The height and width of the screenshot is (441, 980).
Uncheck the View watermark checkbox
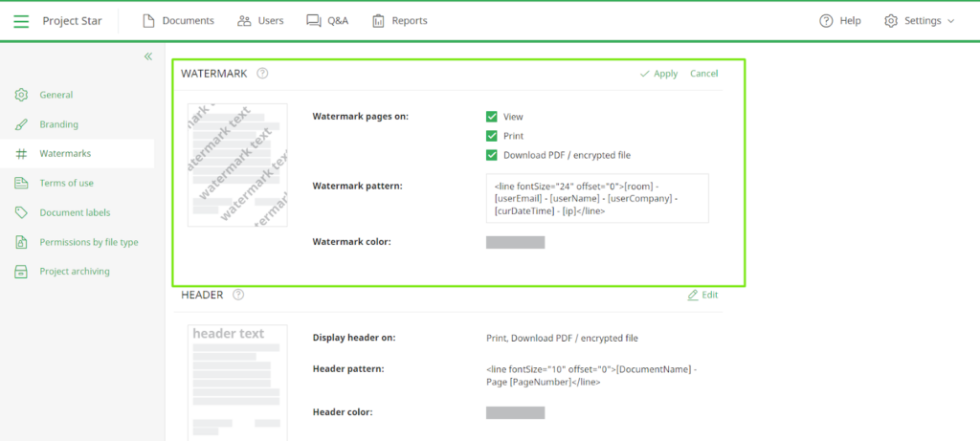point(492,117)
